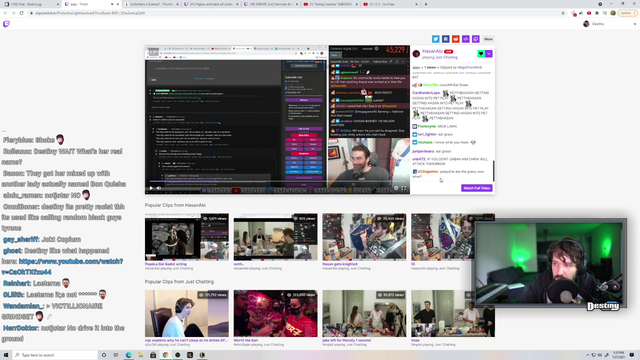Click the Destiny profile avatar
The height and width of the screenshot is (360, 640).
pyautogui.click(x=586, y=24)
